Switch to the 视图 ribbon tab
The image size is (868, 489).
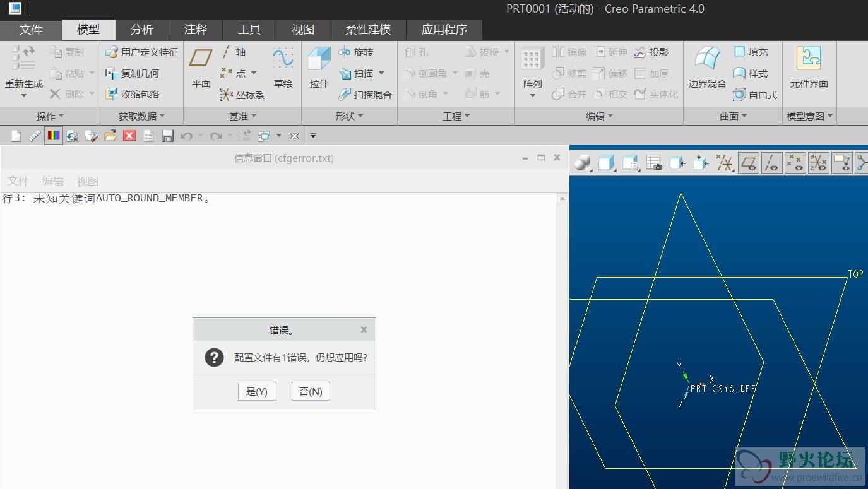(x=303, y=30)
